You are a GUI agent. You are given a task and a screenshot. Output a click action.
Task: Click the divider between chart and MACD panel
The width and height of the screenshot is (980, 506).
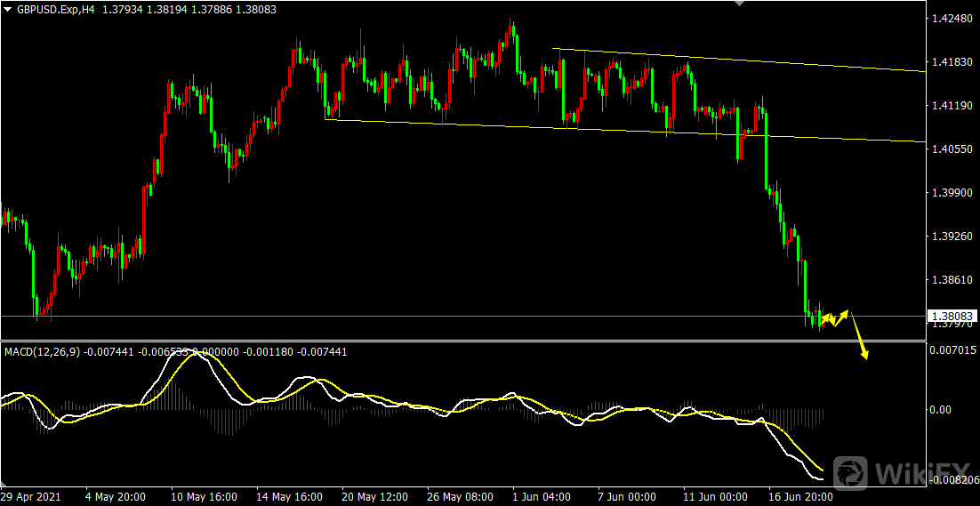445,341
